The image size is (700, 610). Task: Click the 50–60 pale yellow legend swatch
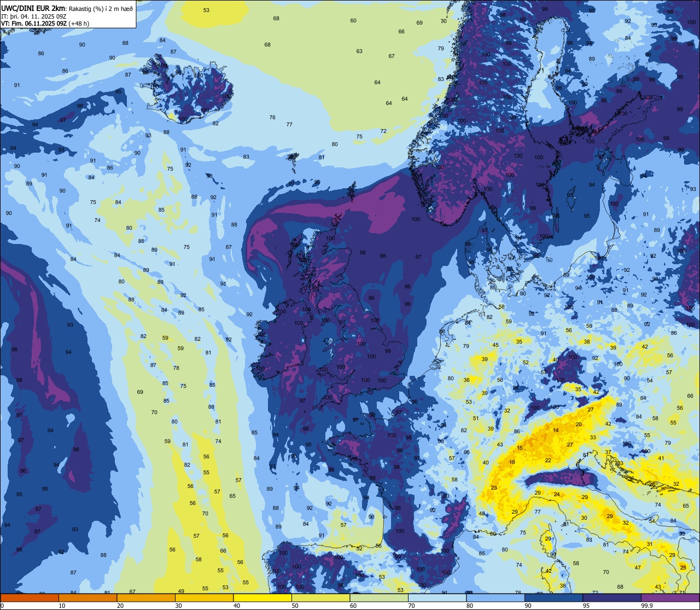click(x=320, y=598)
